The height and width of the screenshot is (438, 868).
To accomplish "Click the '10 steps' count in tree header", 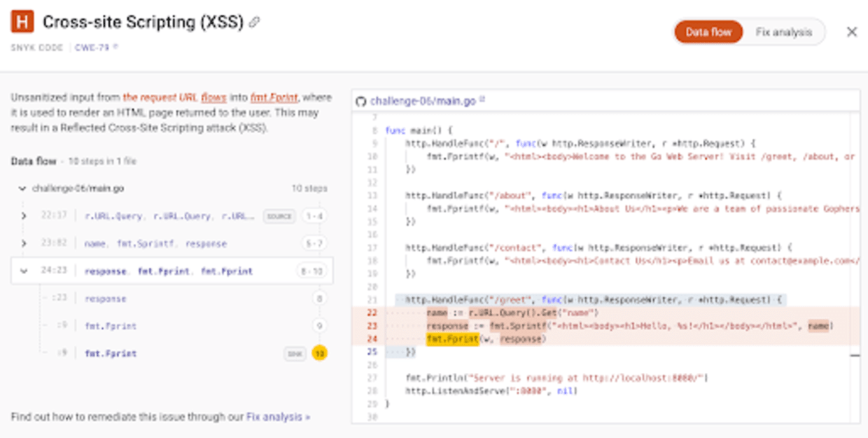I will 309,189.
